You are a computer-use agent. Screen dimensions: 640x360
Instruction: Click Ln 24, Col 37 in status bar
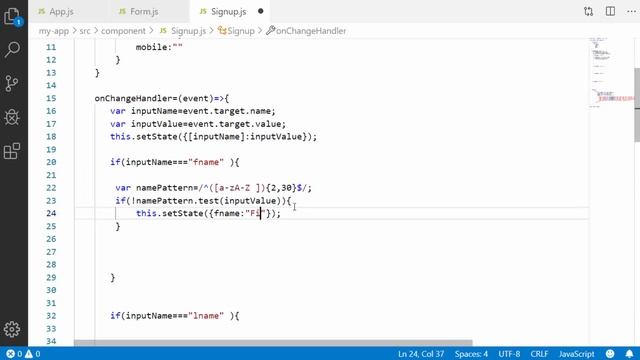(x=421, y=354)
